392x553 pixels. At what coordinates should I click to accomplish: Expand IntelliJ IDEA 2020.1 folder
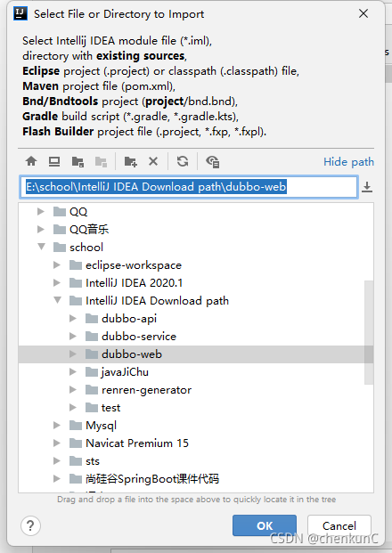[57, 282]
